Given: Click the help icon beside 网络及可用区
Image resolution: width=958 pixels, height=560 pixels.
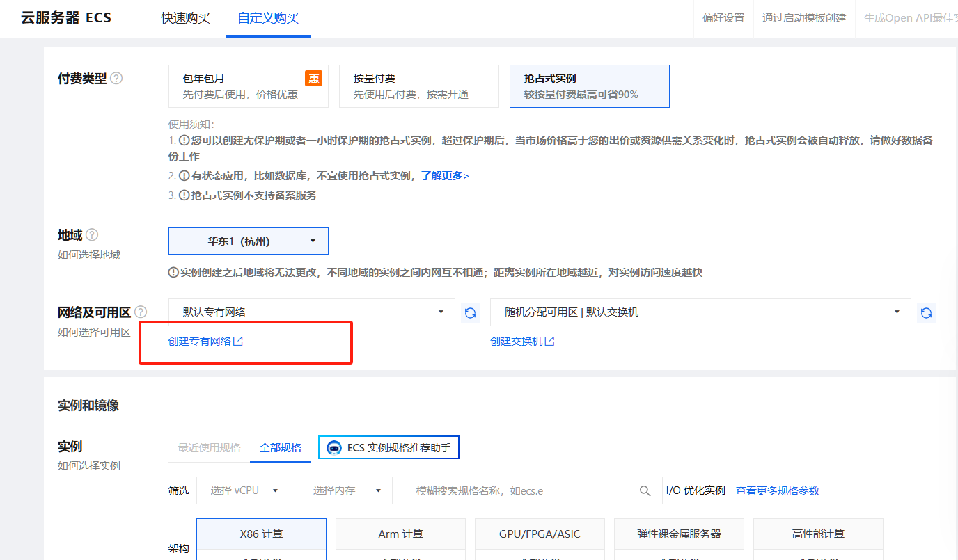Looking at the screenshot, I should (x=141, y=312).
